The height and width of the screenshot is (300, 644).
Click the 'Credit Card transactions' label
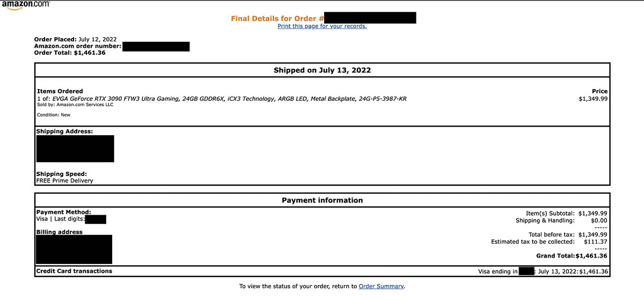coord(74,271)
